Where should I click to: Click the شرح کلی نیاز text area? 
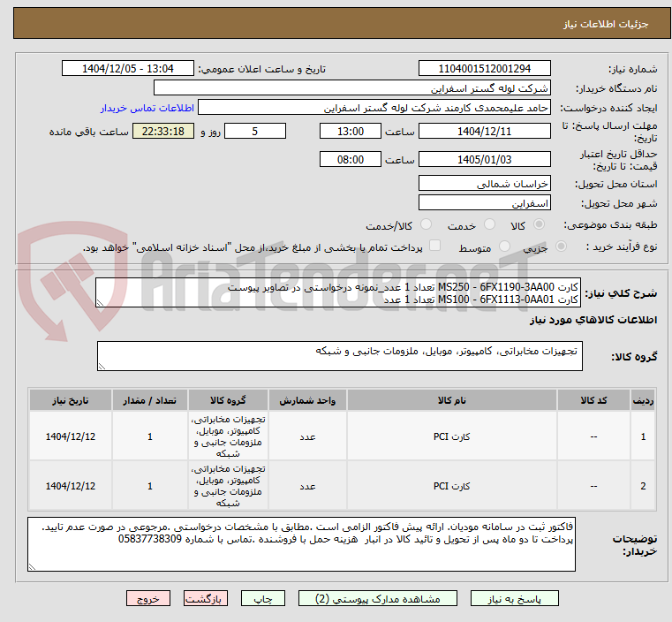pyautogui.click(x=338, y=292)
